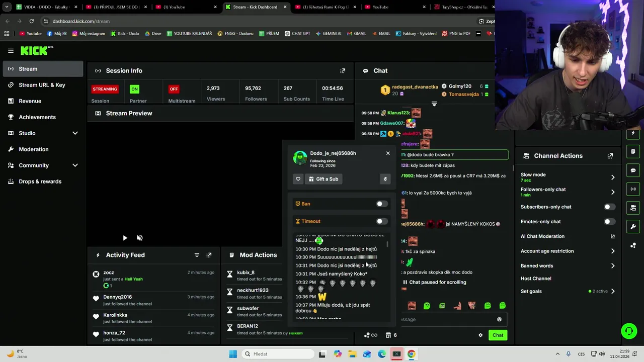Image resolution: width=644 pixels, height=362 pixels.
Task: Collapse chat leaderboard with down arrow icon
Action: pos(434,104)
